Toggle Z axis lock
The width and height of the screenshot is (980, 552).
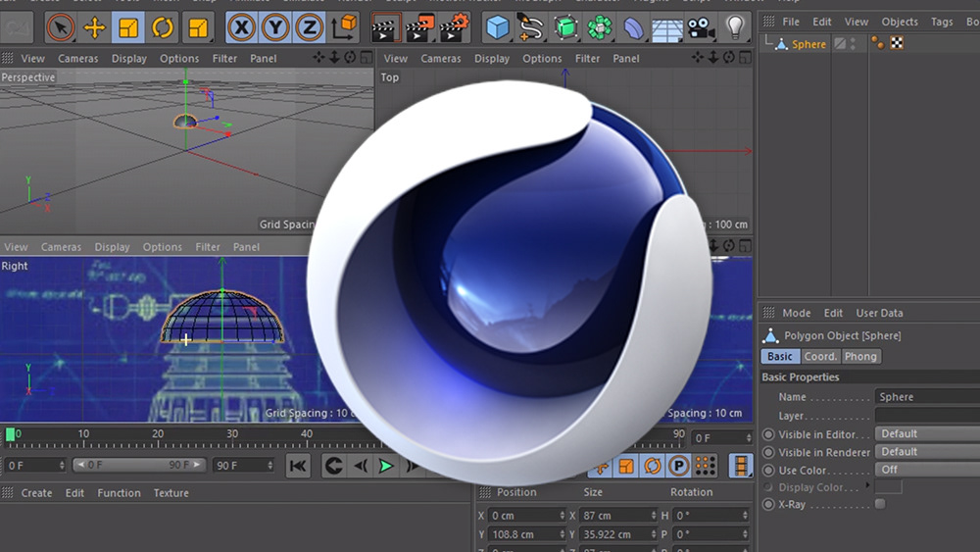point(309,27)
